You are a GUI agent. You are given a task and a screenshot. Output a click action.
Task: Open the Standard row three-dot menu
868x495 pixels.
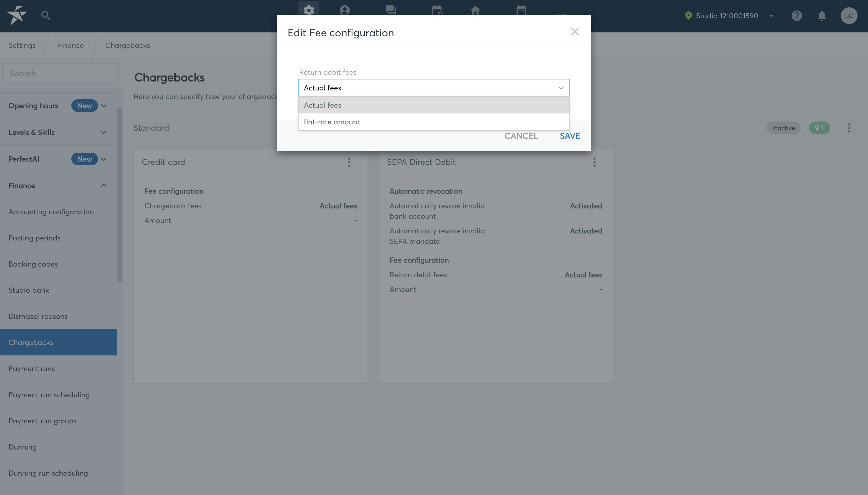(849, 128)
